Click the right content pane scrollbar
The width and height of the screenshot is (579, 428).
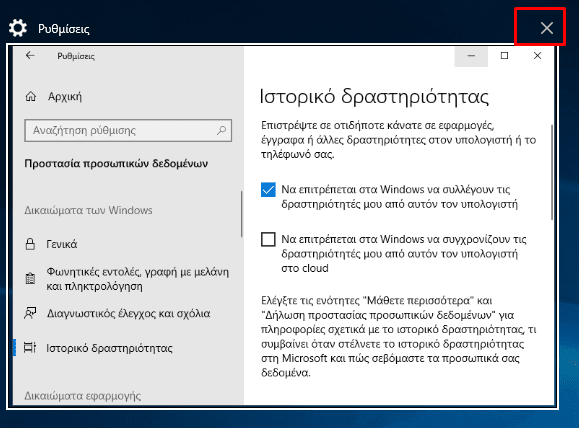pos(552,172)
